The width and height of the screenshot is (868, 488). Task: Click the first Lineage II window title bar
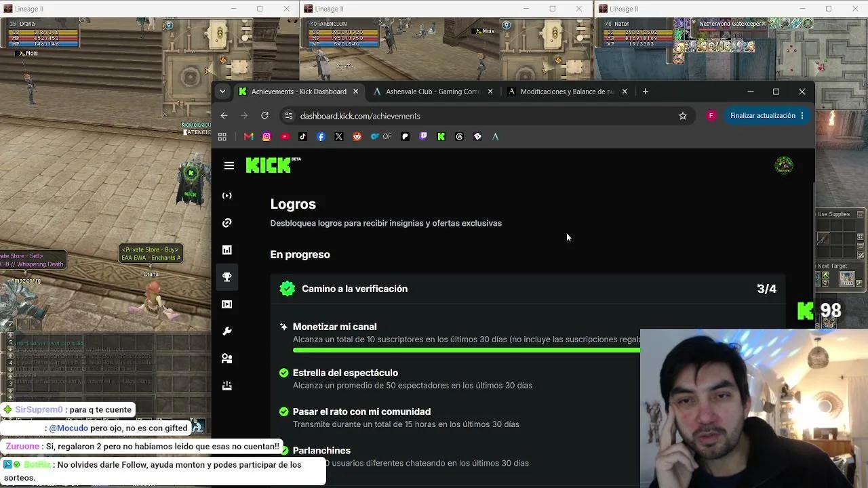click(x=149, y=9)
